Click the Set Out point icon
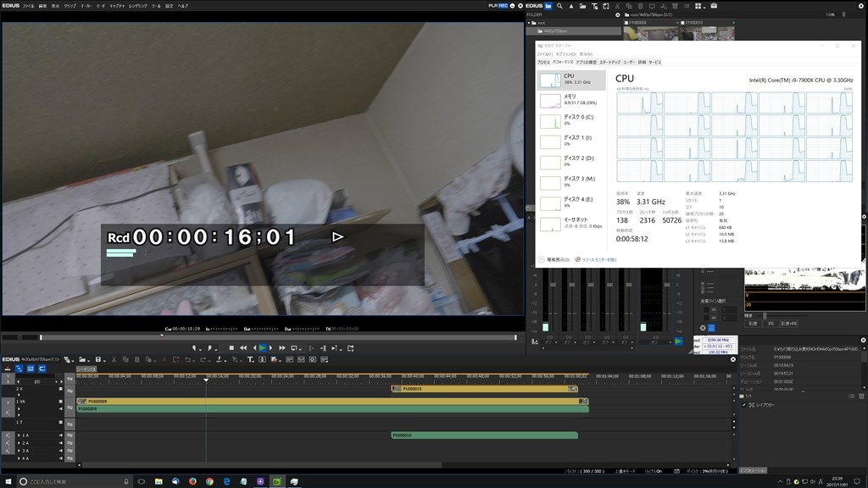The width and height of the screenshot is (868, 488). click(x=210, y=348)
